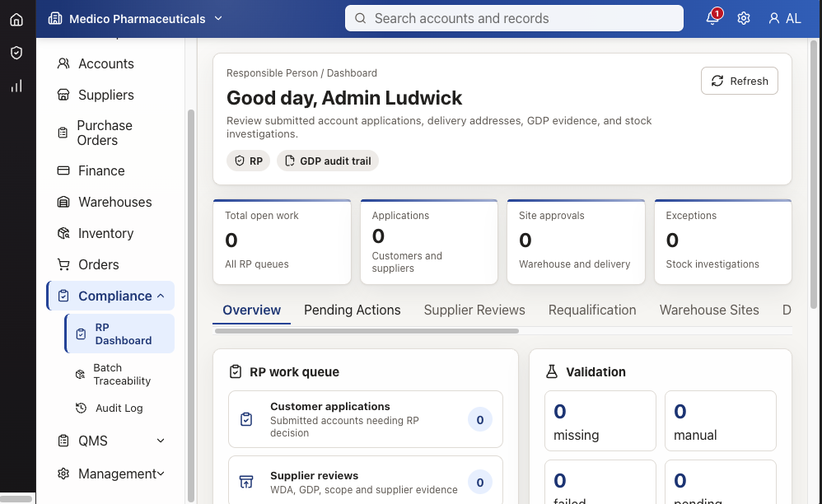Open the Customer applications queue card
The width and height of the screenshot is (822, 504).
(x=366, y=419)
